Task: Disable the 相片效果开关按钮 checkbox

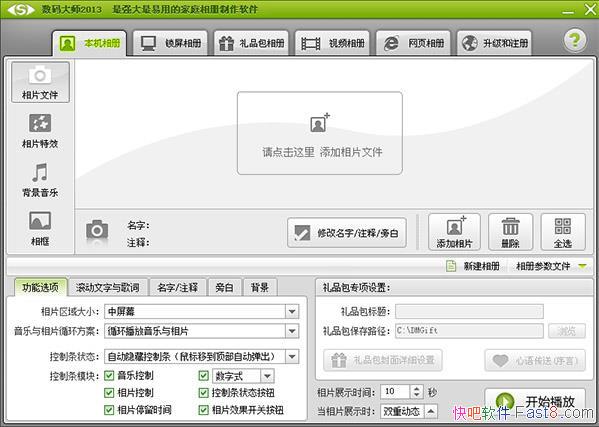Action: tap(203, 410)
